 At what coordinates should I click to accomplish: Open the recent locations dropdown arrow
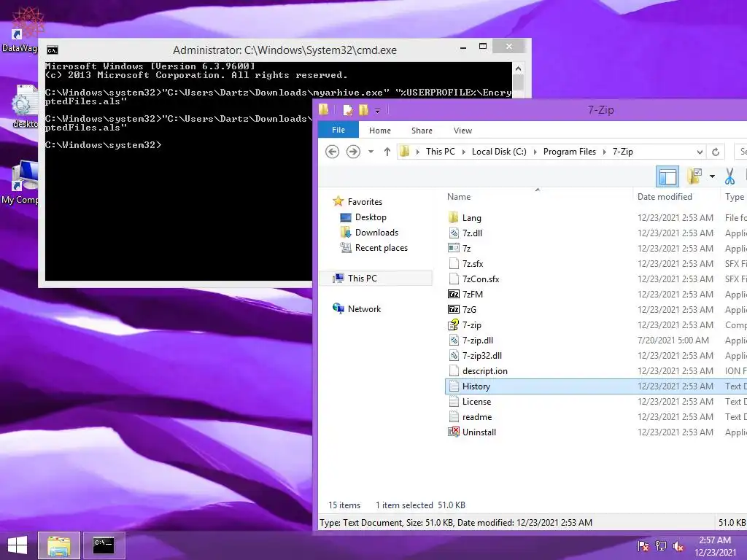tap(371, 152)
